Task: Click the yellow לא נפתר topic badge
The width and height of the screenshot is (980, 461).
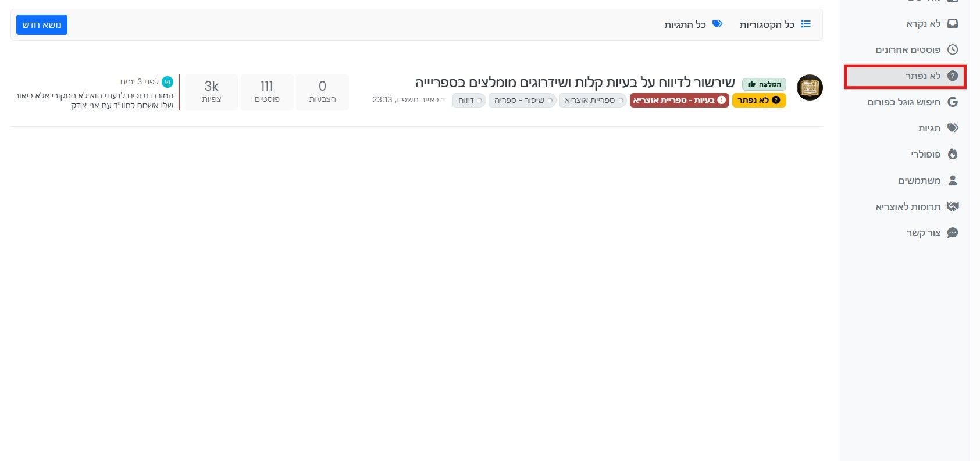Action: click(759, 101)
